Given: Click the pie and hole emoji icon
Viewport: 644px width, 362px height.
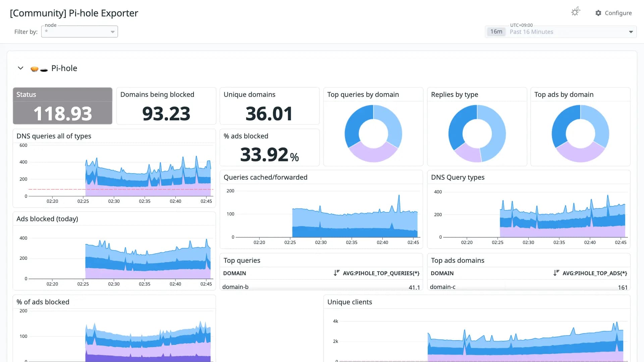Looking at the screenshot, I should [39, 69].
